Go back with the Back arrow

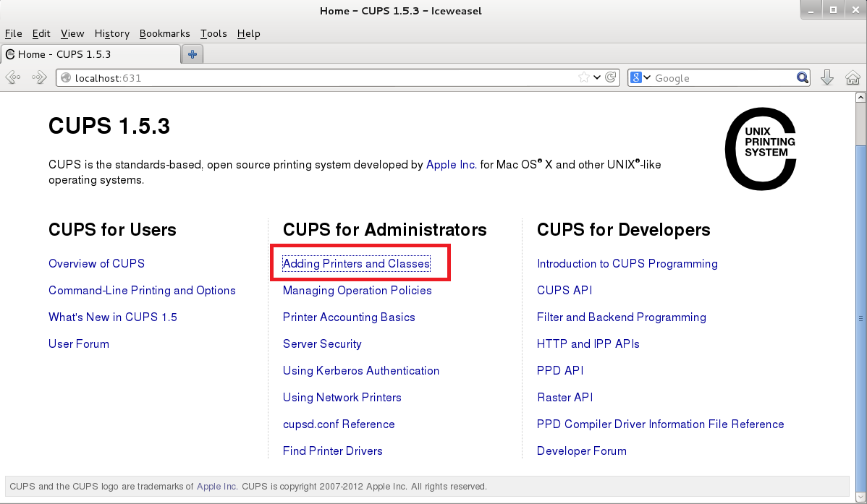pyautogui.click(x=13, y=77)
